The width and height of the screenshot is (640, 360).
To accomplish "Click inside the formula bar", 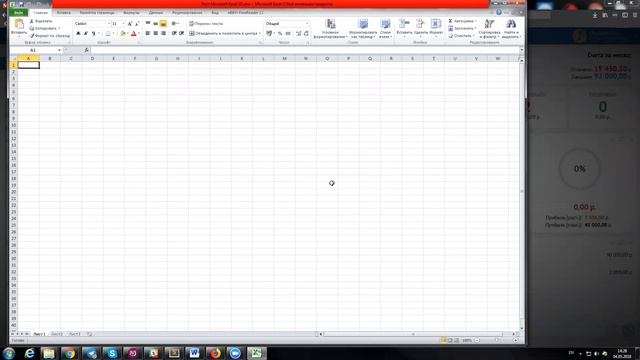I will tap(304, 50).
